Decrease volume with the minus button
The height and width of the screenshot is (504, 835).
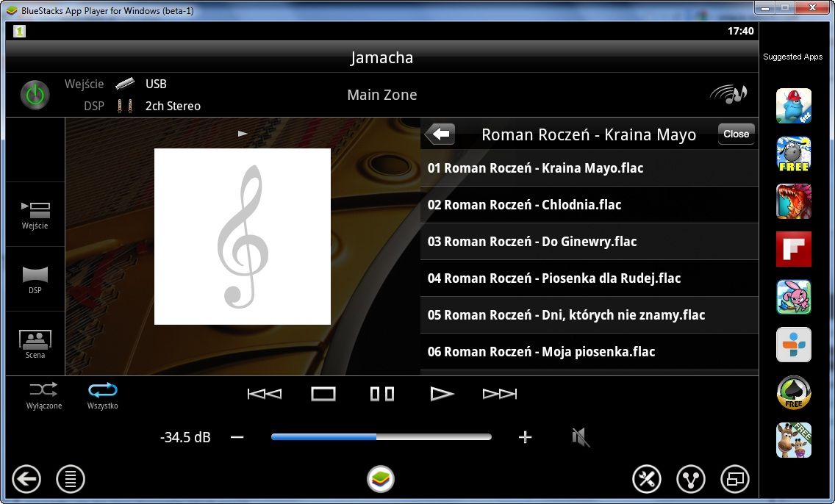click(237, 437)
